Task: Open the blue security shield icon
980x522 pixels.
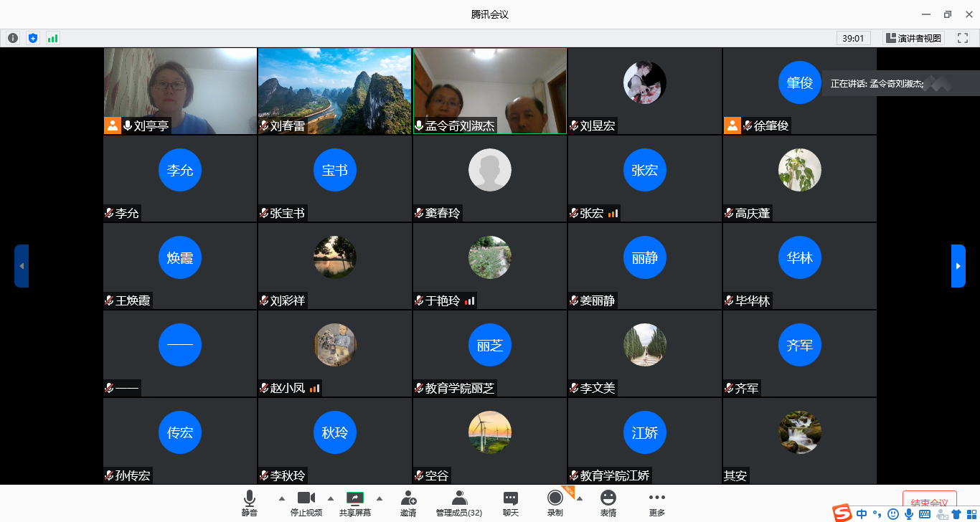Action: click(33, 38)
